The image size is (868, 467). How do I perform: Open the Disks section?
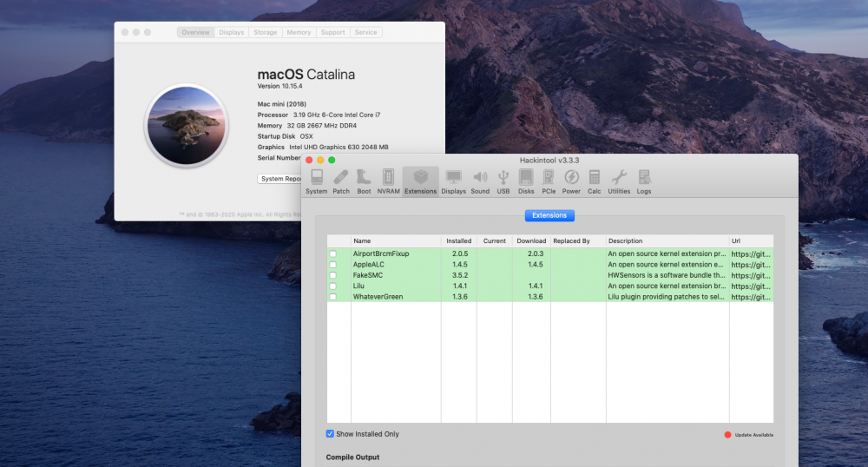(526, 181)
